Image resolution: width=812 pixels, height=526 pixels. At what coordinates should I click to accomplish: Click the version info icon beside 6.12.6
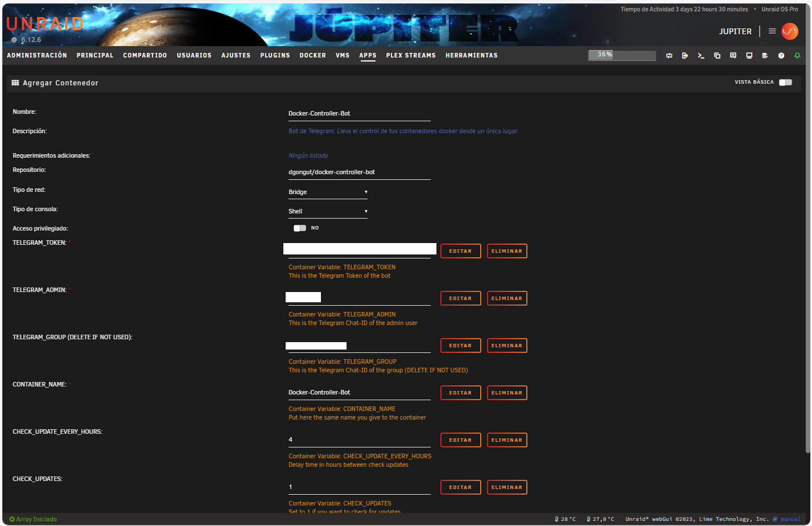coord(14,40)
